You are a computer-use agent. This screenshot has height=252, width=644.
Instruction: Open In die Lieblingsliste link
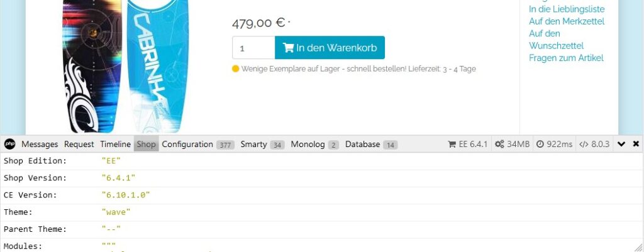tap(567, 9)
